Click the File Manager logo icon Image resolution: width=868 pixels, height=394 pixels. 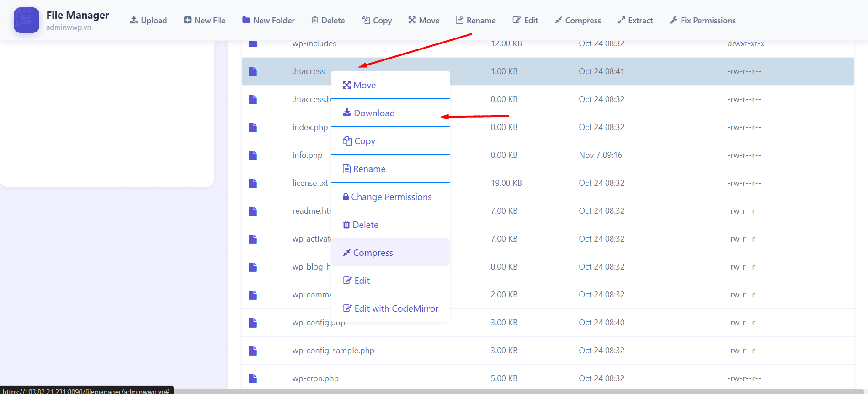pos(26,20)
